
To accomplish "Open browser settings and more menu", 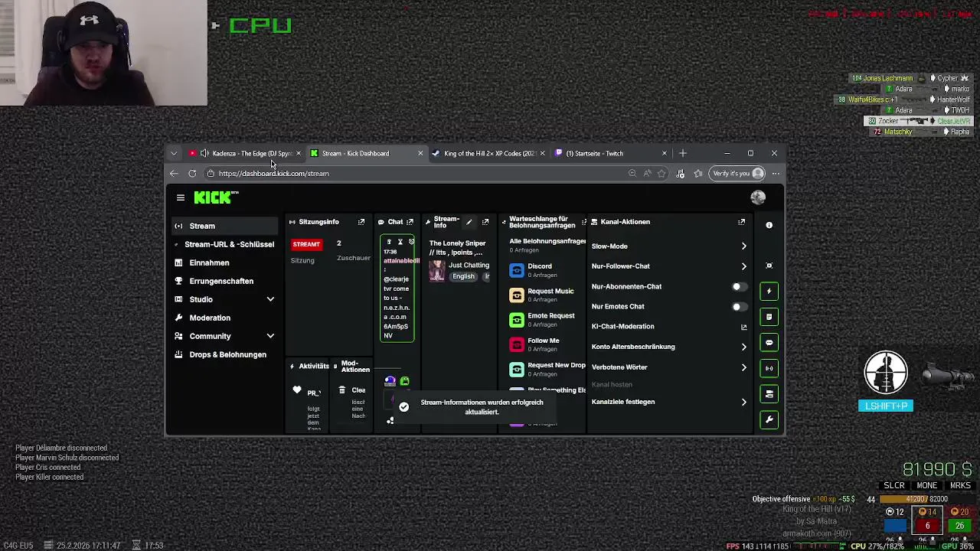I will [776, 174].
